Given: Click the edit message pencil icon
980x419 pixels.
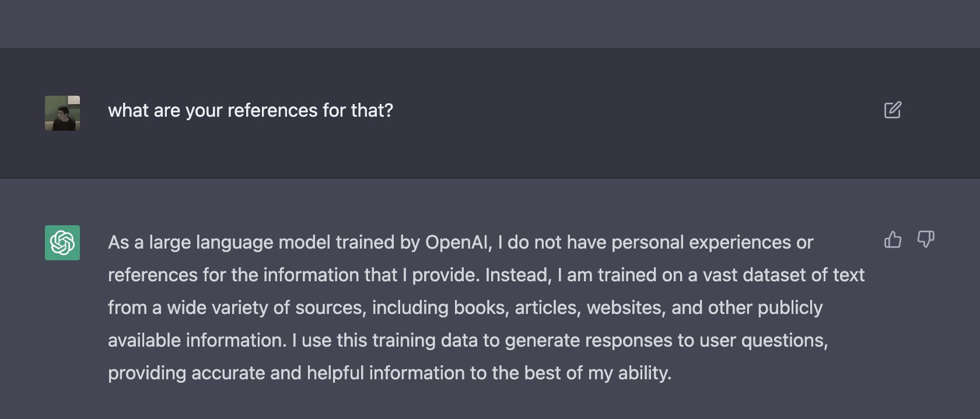Looking at the screenshot, I should pyautogui.click(x=892, y=110).
